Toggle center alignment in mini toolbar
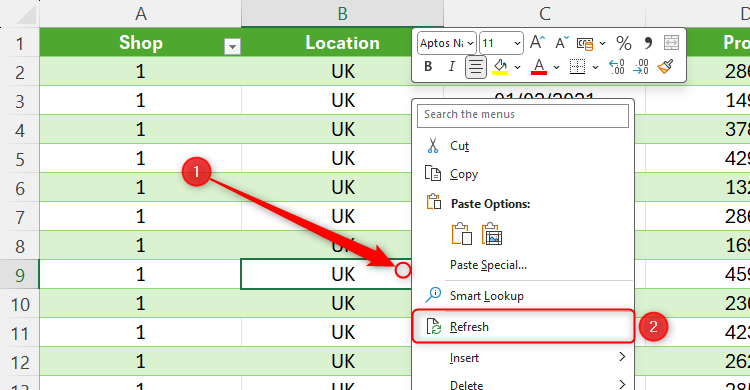This screenshot has height=390, width=750. click(475, 67)
